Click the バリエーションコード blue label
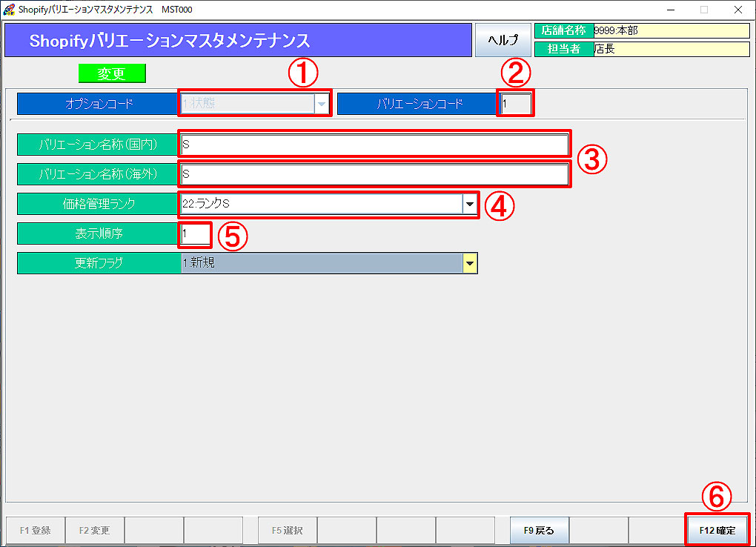This screenshot has width=756, height=547. click(417, 104)
